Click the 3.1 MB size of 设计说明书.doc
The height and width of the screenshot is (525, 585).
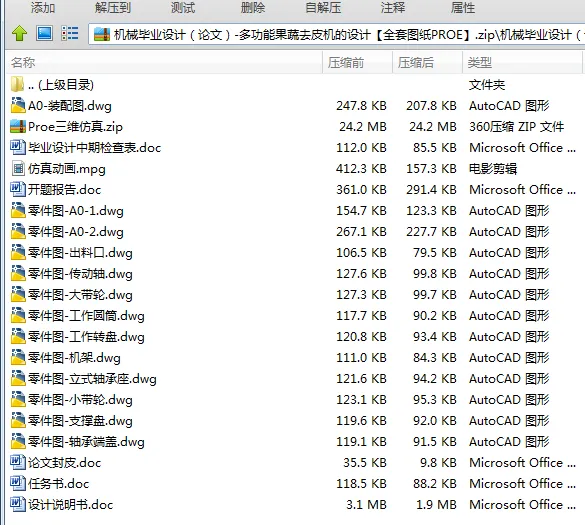[366, 505]
